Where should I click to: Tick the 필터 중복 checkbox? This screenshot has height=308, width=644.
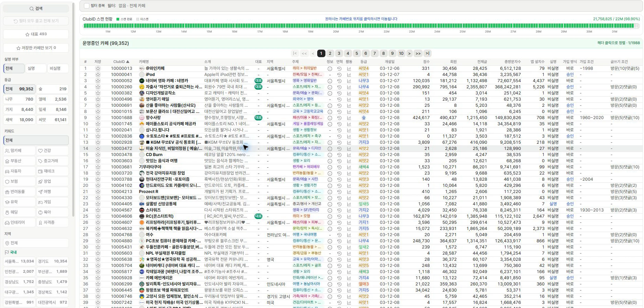coord(87,6)
